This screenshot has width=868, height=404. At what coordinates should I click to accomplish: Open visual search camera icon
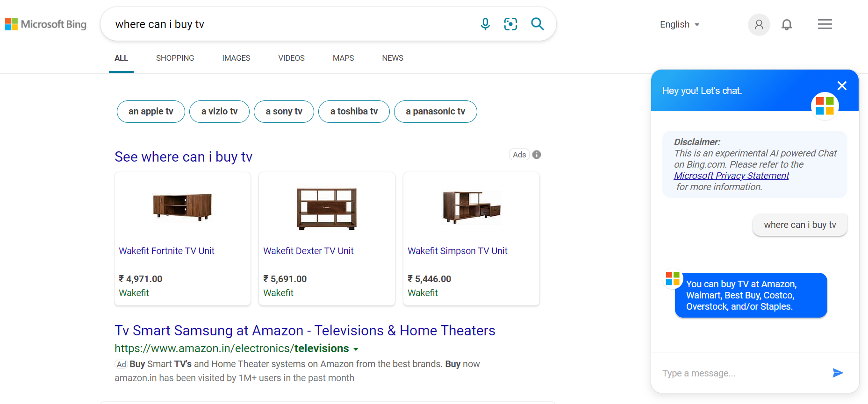pos(510,24)
